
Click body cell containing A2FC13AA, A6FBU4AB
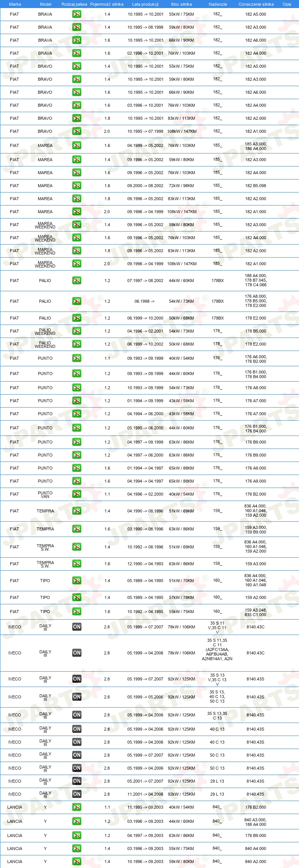[x=217, y=649]
